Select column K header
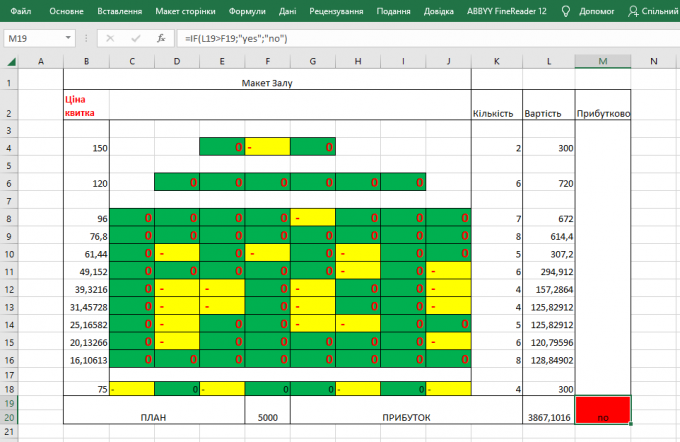This screenshot has height=442, width=680. [497, 61]
